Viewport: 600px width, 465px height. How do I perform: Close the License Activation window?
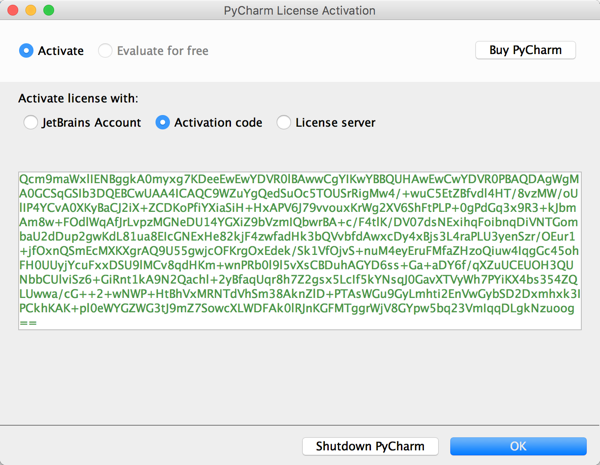(x=12, y=10)
